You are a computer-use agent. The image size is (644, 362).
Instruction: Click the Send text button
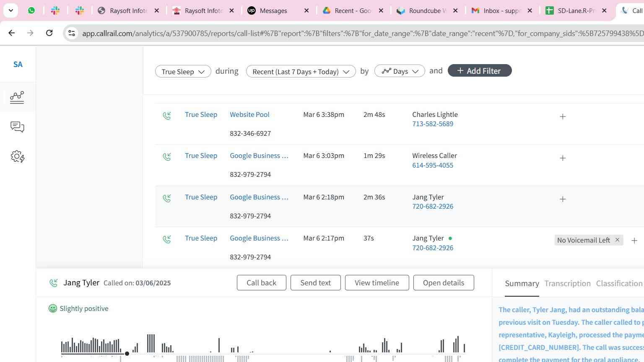(x=316, y=282)
